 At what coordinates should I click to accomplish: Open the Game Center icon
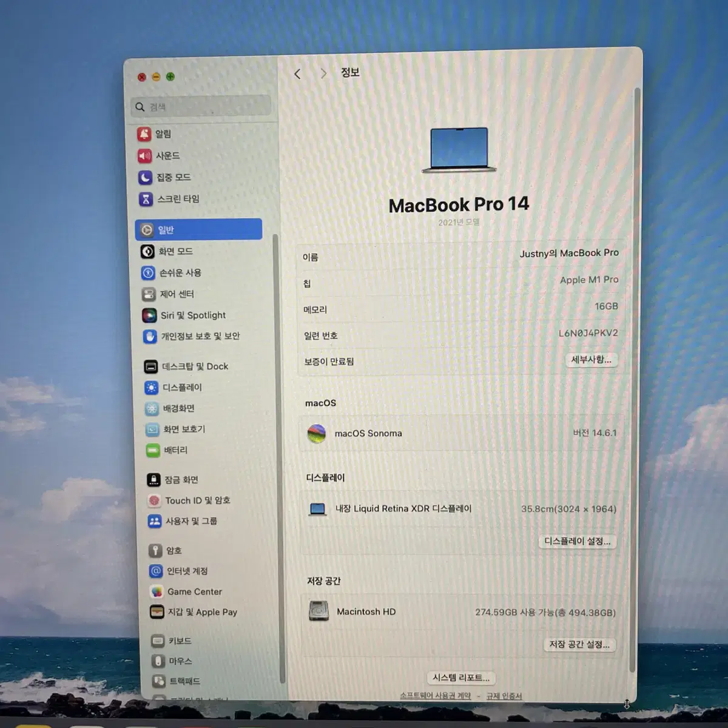pos(157,591)
